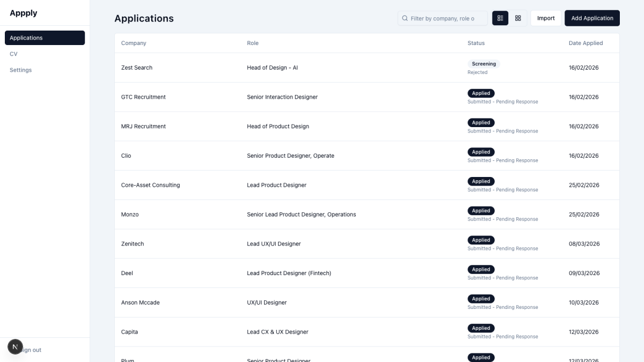Focus the filter by company search field
The width and height of the screenshot is (644, 362).
[443, 18]
